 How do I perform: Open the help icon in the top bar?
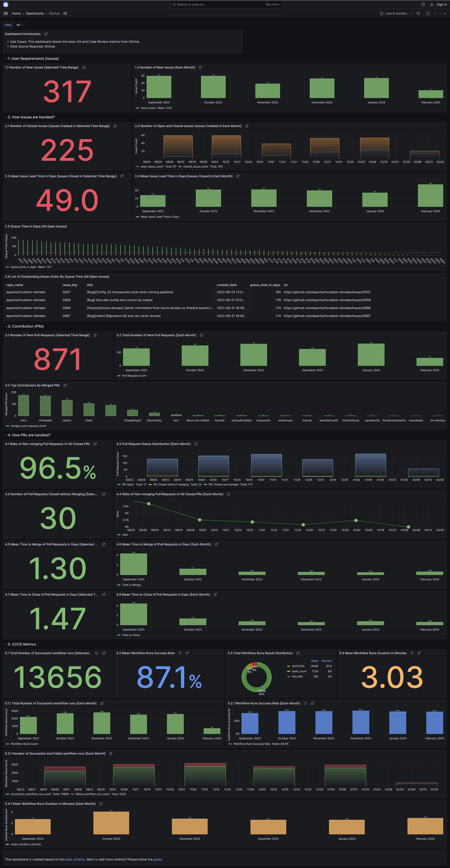coord(423,4)
